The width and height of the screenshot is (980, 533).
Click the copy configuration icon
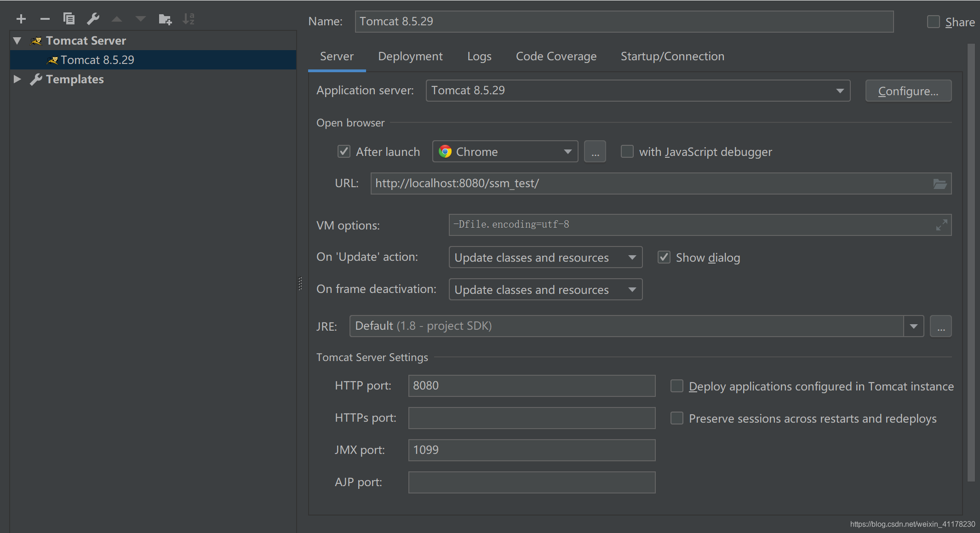coord(69,19)
